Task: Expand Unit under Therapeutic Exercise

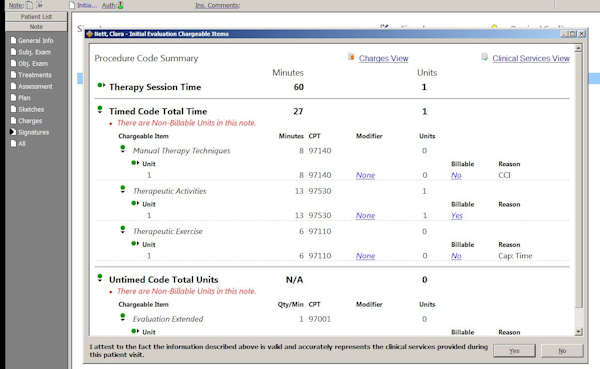Action: tap(135, 243)
